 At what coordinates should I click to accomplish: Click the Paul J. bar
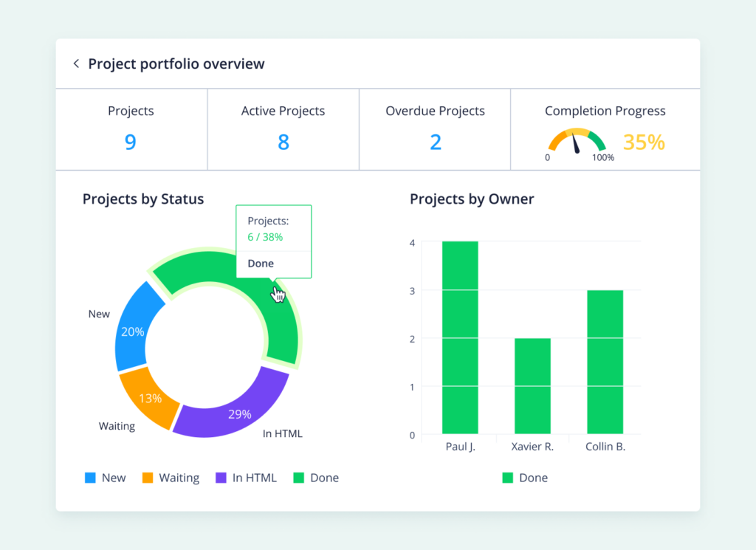click(x=460, y=337)
